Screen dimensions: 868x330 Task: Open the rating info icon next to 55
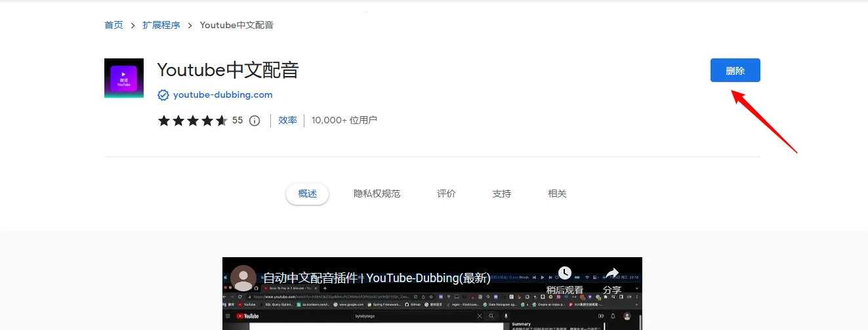(x=255, y=121)
